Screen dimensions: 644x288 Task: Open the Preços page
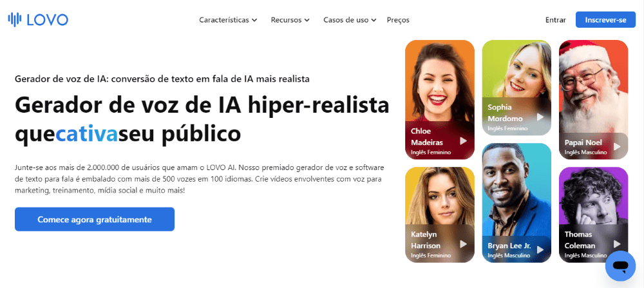click(398, 20)
